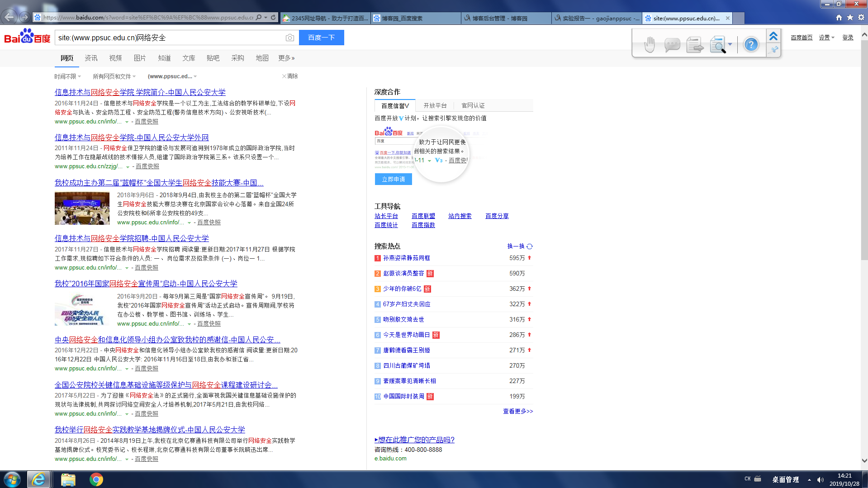Click the pushpin icon on floating toolbar

click(x=774, y=50)
